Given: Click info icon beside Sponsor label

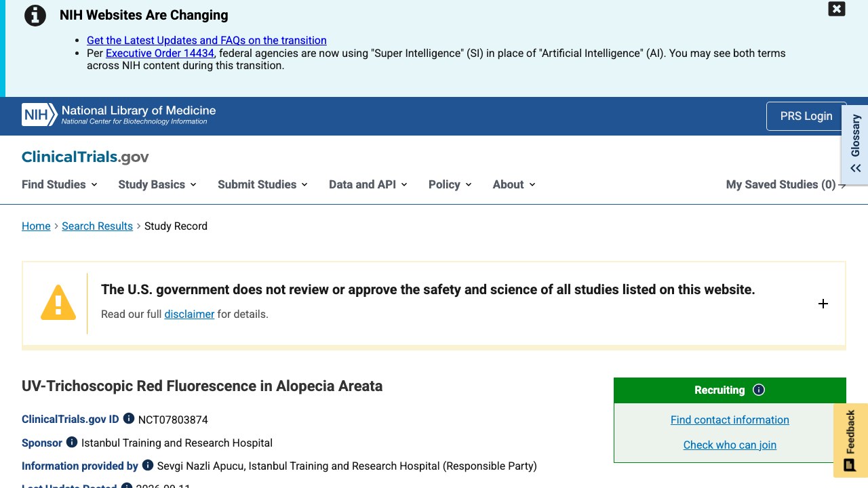Looking at the screenshot, I should (72, 442).
